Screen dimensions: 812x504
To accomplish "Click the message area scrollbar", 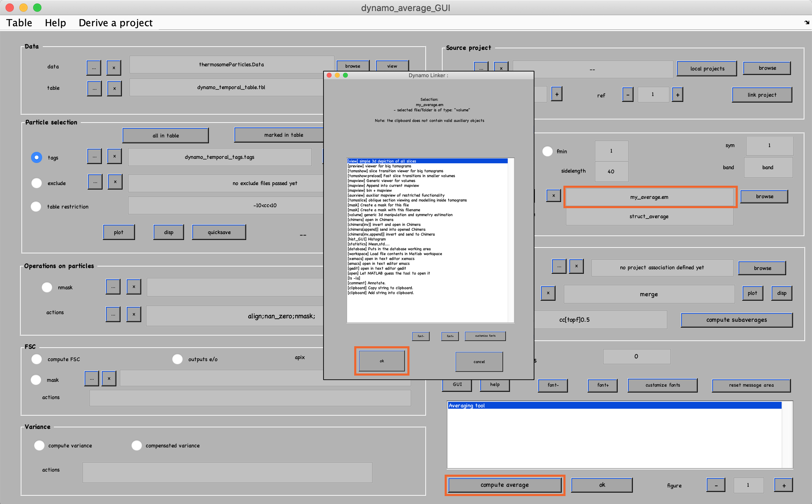I will click(787, 435).
